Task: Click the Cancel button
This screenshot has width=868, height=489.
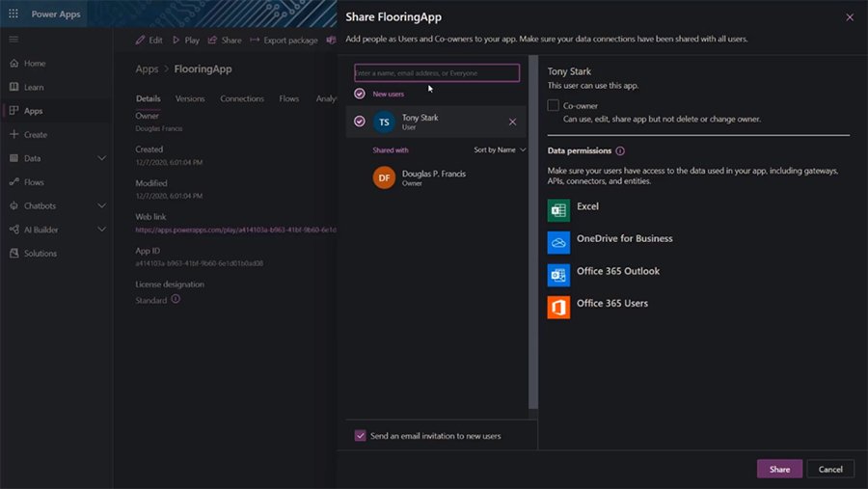Action: (830, 470)
